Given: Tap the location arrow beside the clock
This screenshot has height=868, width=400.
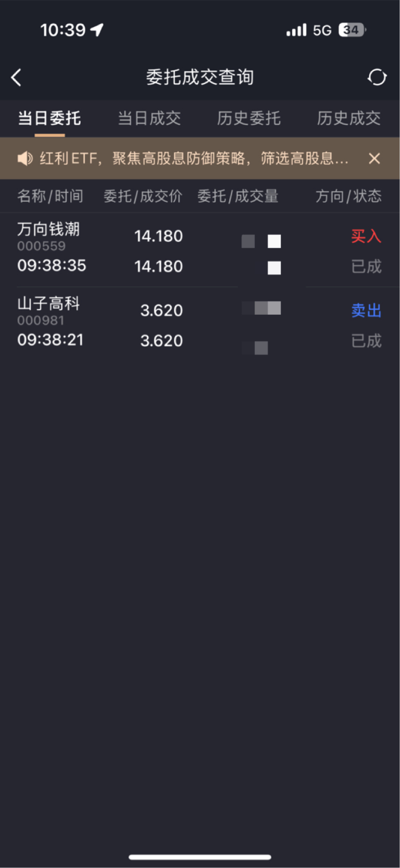Looking at the screenshot, I should click(x=97, y=30).
